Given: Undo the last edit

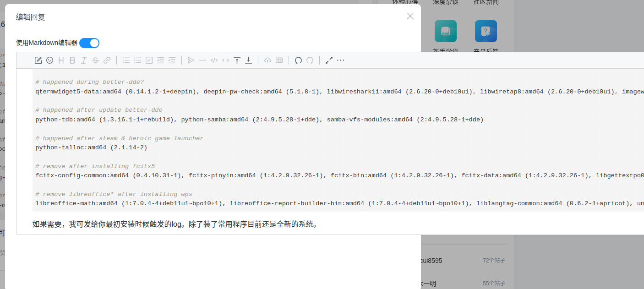Looking at the screenshot, I should [x=298, y=60].
